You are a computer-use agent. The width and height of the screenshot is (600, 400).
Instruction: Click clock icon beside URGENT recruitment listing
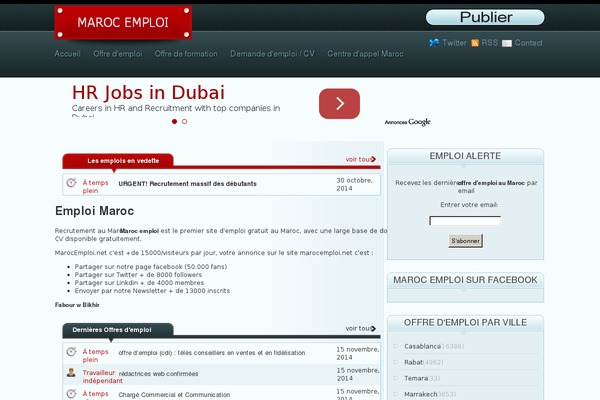click(71, 183)
